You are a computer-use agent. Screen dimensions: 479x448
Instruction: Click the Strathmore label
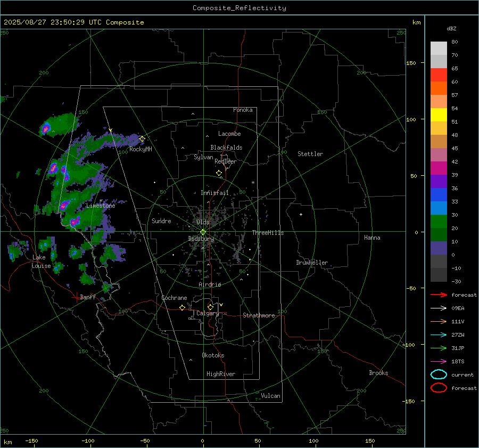(x=259, y=315)
